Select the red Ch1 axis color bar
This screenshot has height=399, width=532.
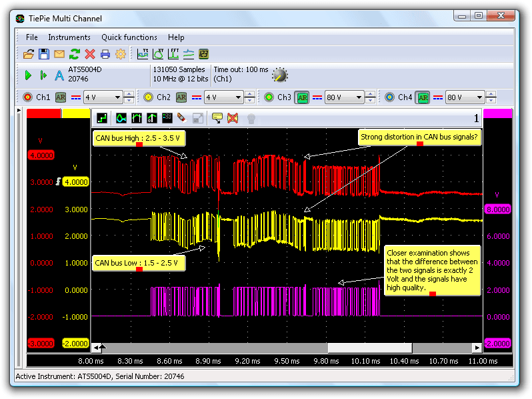[x=44, y=113]
